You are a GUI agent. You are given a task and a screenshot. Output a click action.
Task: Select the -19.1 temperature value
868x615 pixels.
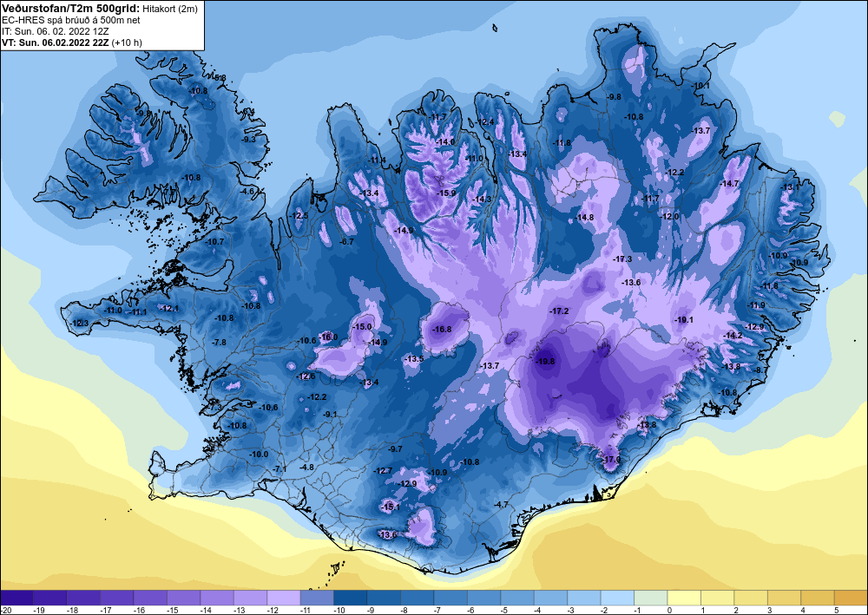[684, 320]
